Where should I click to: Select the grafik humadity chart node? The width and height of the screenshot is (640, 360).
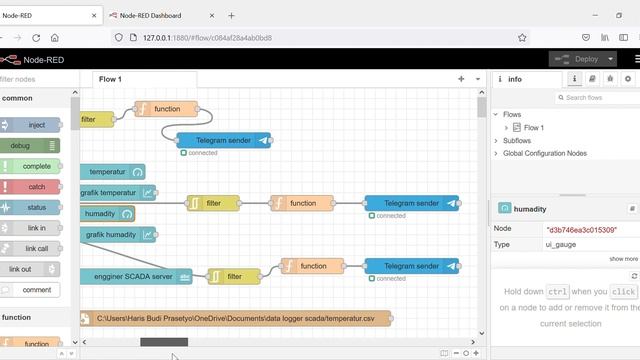pos(118,235)
